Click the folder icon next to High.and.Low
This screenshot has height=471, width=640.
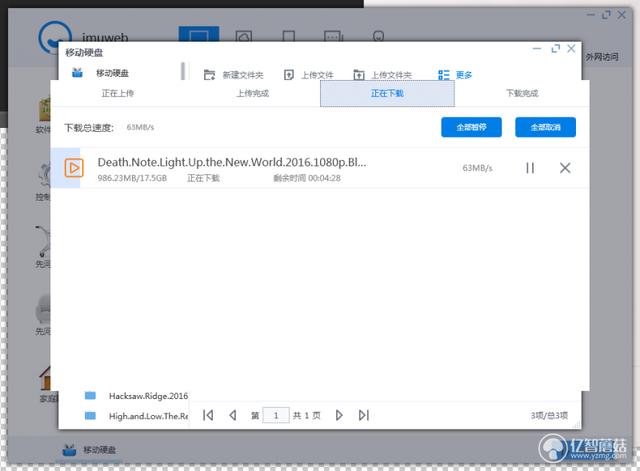(x=90, y=416)
